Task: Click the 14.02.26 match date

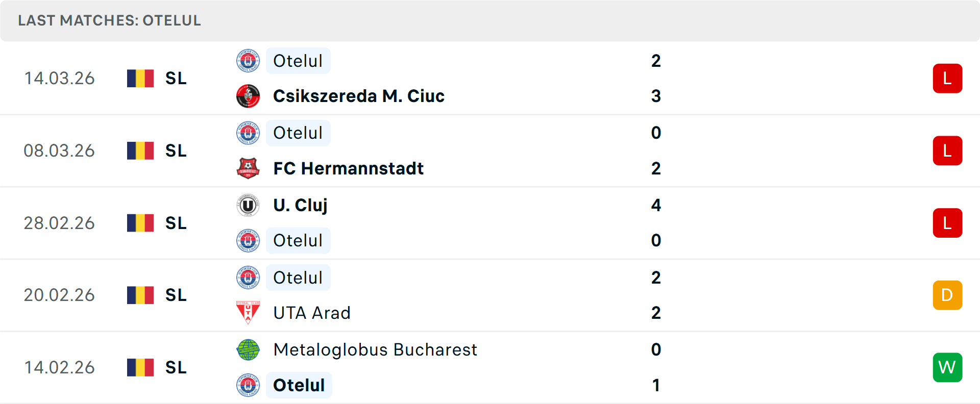Action: click(x=59, y=367)
